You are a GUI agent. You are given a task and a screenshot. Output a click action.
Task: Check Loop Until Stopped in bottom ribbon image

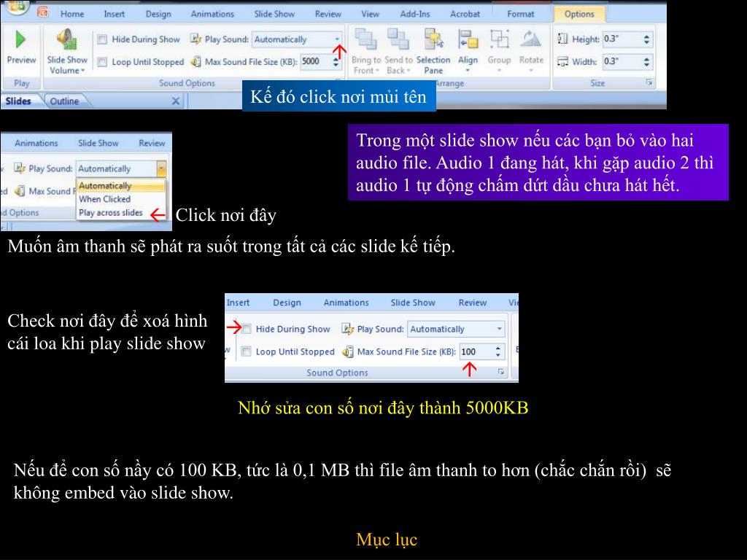[x=247, y=351]
